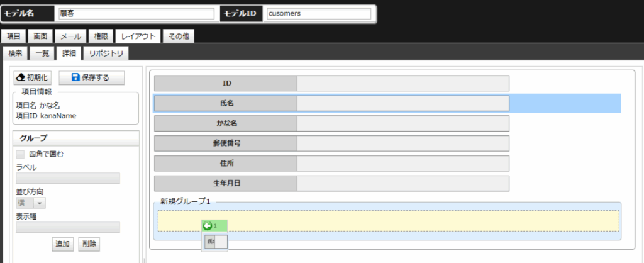Select the 郵便番号 row in the layout
The width and height of the screenshot is (644, 263).
[331, 143]
